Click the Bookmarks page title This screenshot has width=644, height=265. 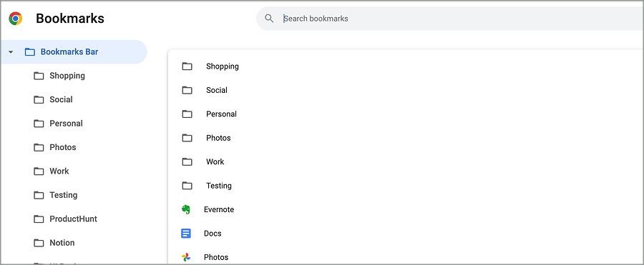point(70,19)
